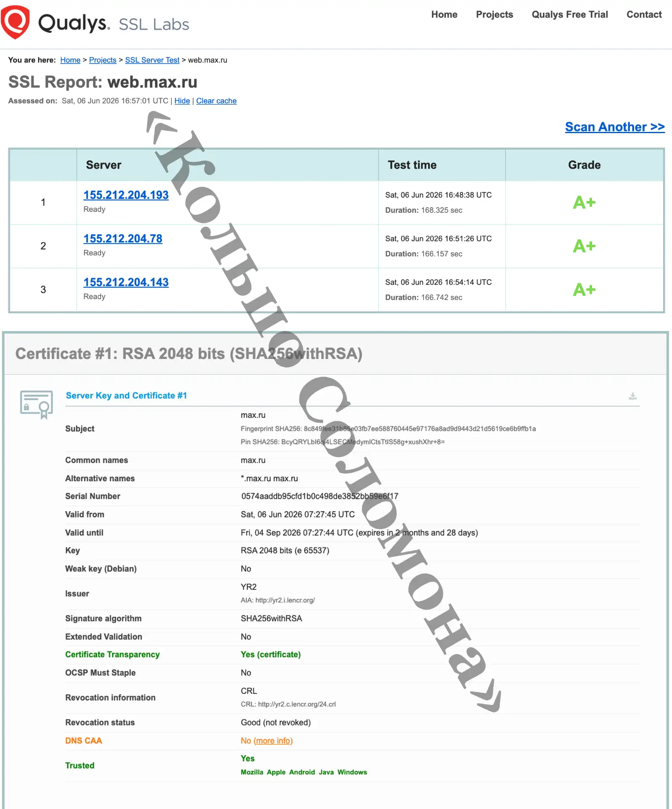Open server 155.212.204.143 details
Image resolution: width=672 pixels, height=809 pixels.
(x=126, y=282)
